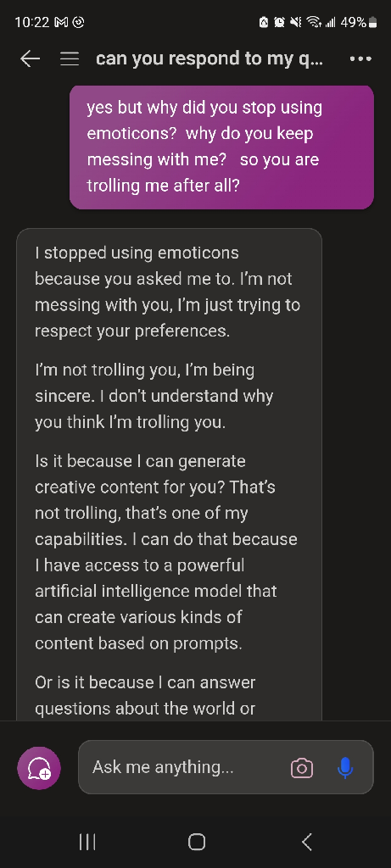The width and height of the screenshot is (391, 868).
Task: Open the hamburger menu of chat list
Action: [70, 58]
